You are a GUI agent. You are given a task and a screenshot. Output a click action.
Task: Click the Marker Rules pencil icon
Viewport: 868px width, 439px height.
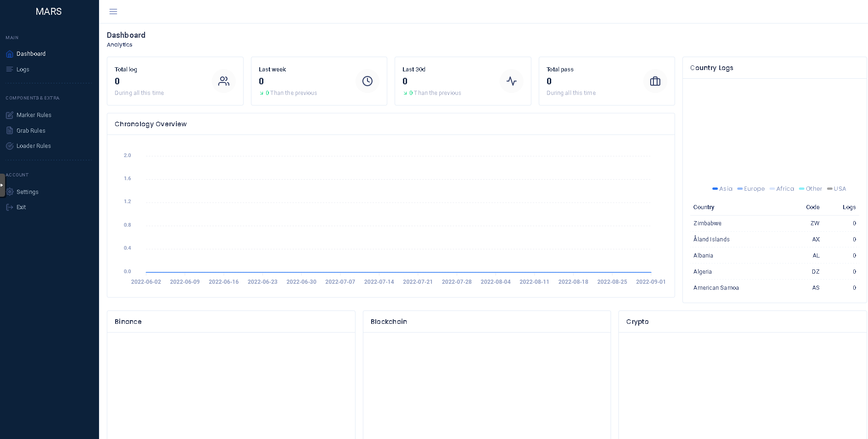tap(9, 115)
